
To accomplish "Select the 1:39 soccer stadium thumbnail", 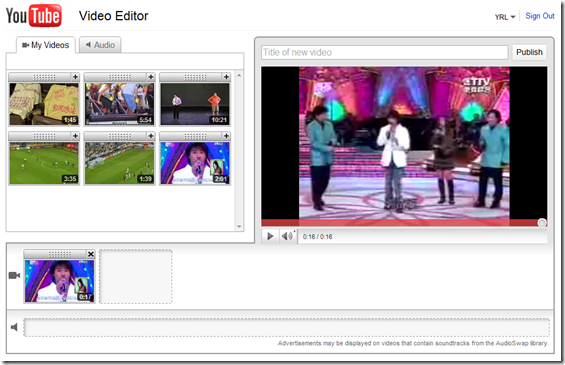I will click(120, 163).
